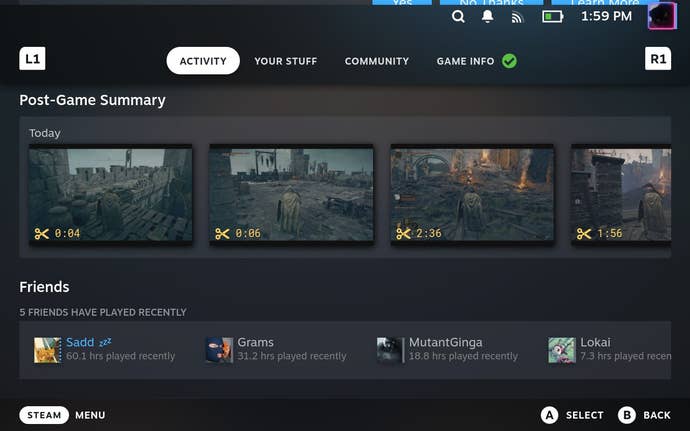Click the Select label
This screenshot has width=690, height=431.
[584, 415]
